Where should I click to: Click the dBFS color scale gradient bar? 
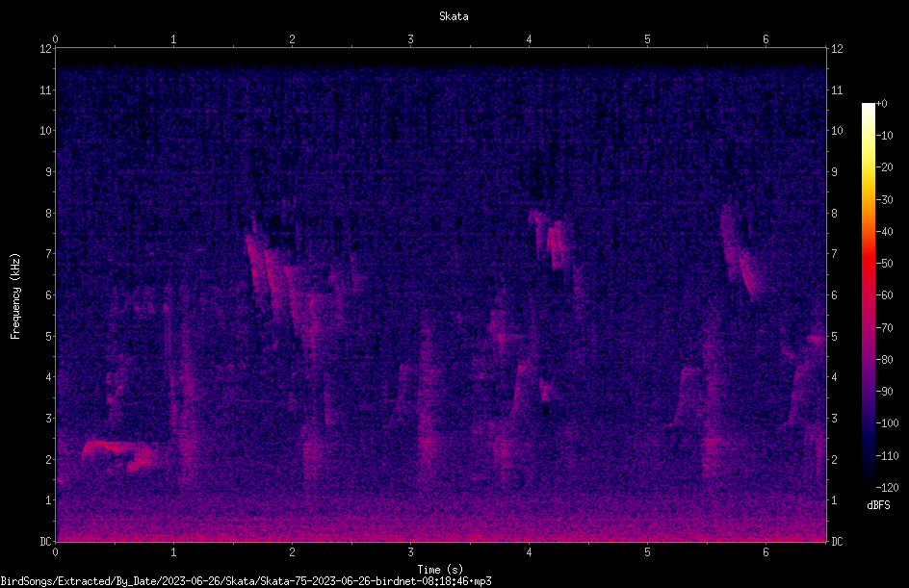(x=868, y=295)
